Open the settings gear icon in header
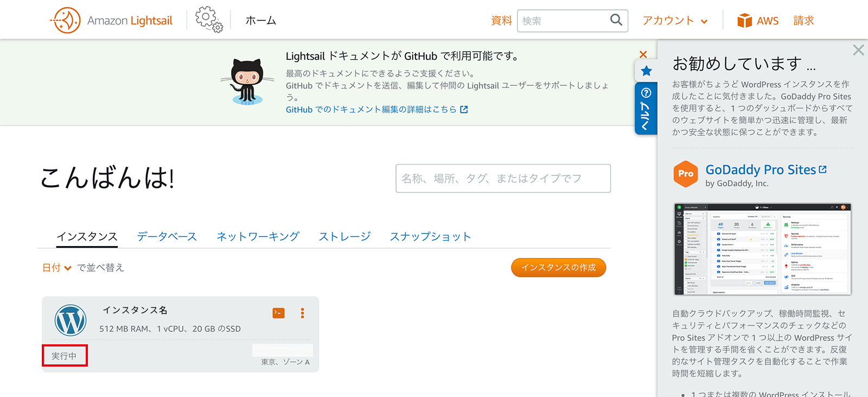Image resolution: width=868 pixels, height=397 pixels. pos(209,20)
